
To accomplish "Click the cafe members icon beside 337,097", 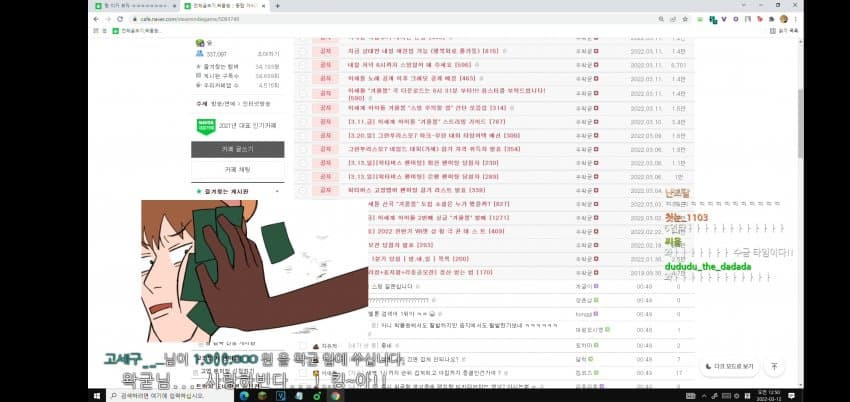I will click(199, 54).
